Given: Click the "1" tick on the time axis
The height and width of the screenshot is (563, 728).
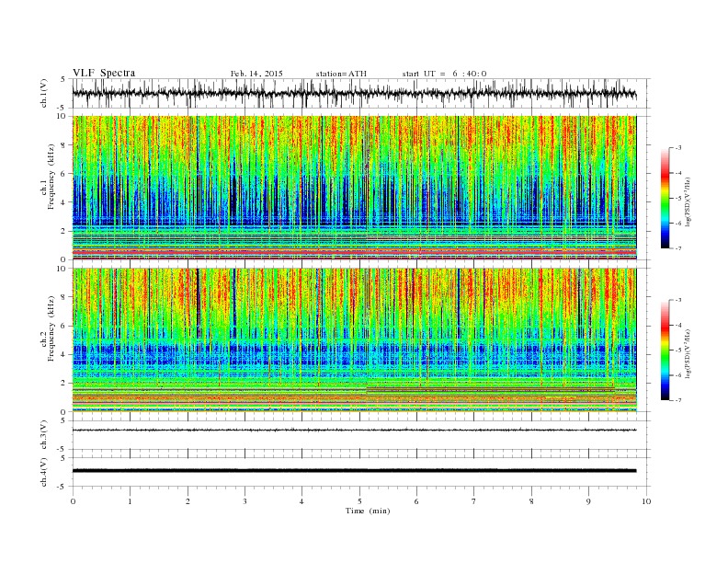Looking at the screenshot, I should (x=130, y=501).
